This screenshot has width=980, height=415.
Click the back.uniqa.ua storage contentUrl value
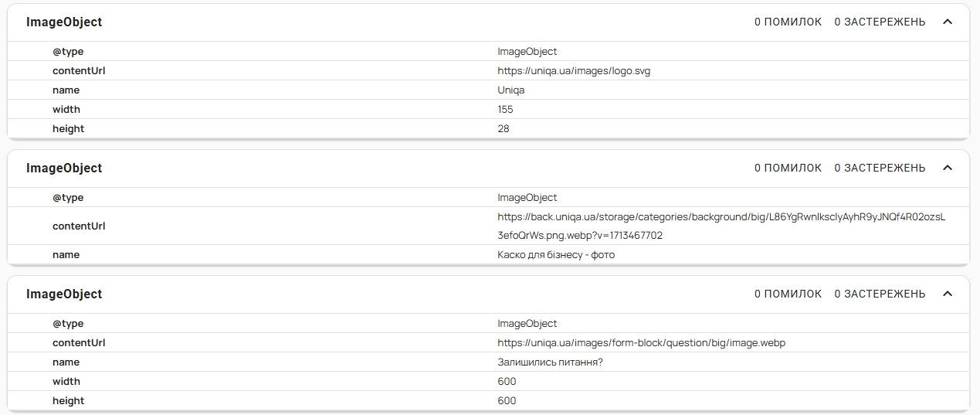[721, 217]
